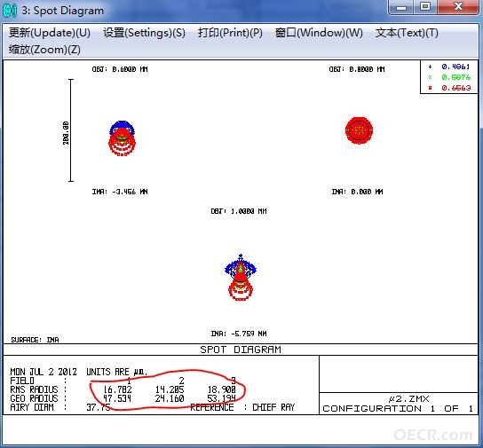This screenshot has width=483, height=448.
Task: Click the circled RMS RADIUS values
Action: [170, 389]
